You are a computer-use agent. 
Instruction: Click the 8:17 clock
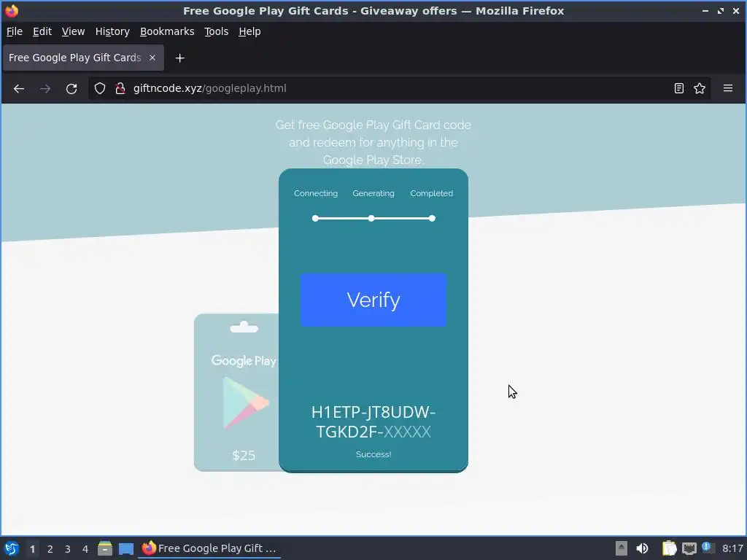pyautogui.click(x=732, y=548)
